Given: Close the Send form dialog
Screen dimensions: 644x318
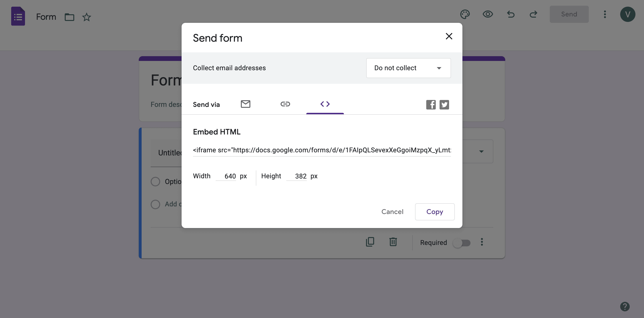Looking at the screenshot, I should pos(449,36).
